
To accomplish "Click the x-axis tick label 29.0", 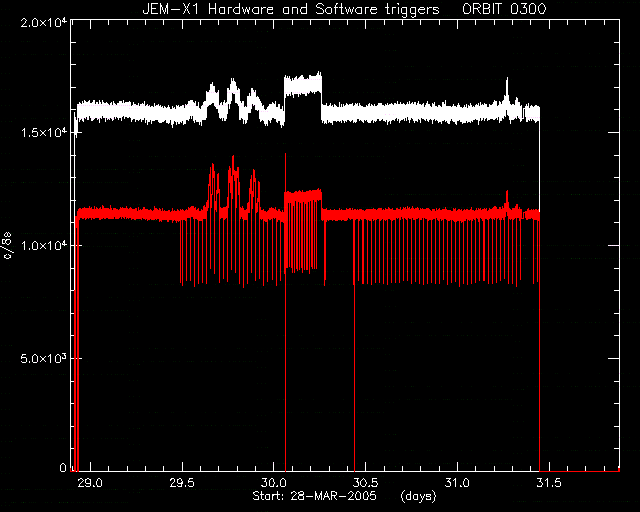I will point(90,483).
